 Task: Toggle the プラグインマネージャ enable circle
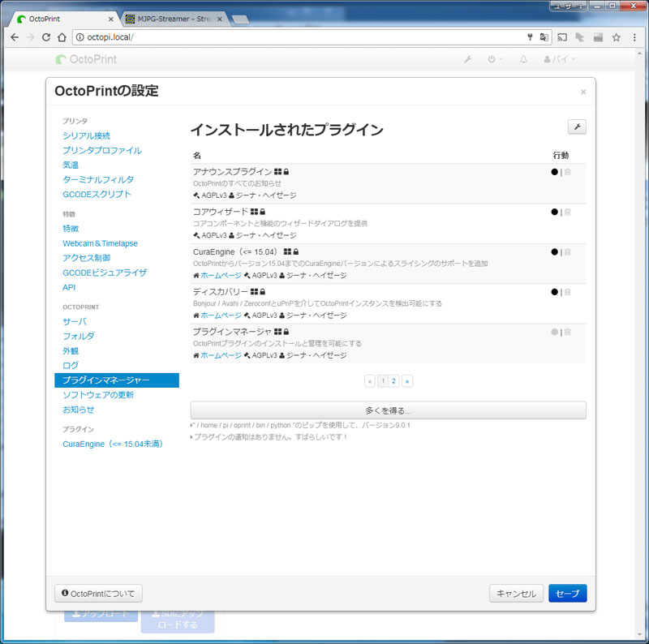pos(555,332)
